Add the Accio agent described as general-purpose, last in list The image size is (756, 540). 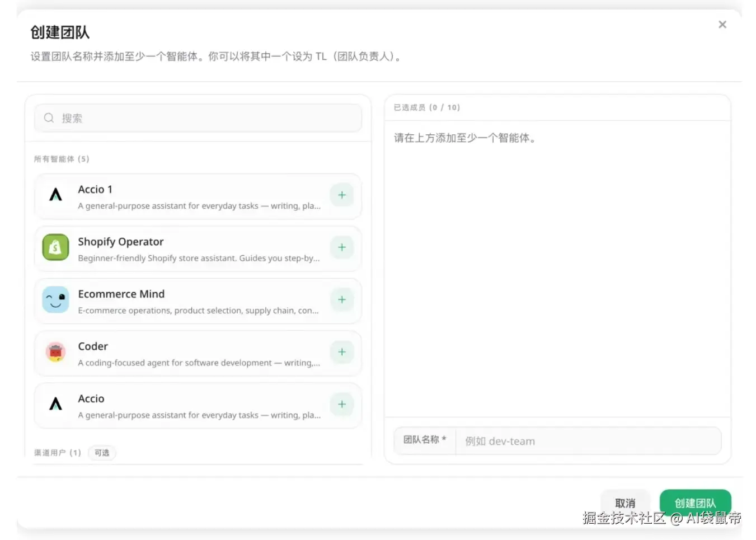point(342,405)
